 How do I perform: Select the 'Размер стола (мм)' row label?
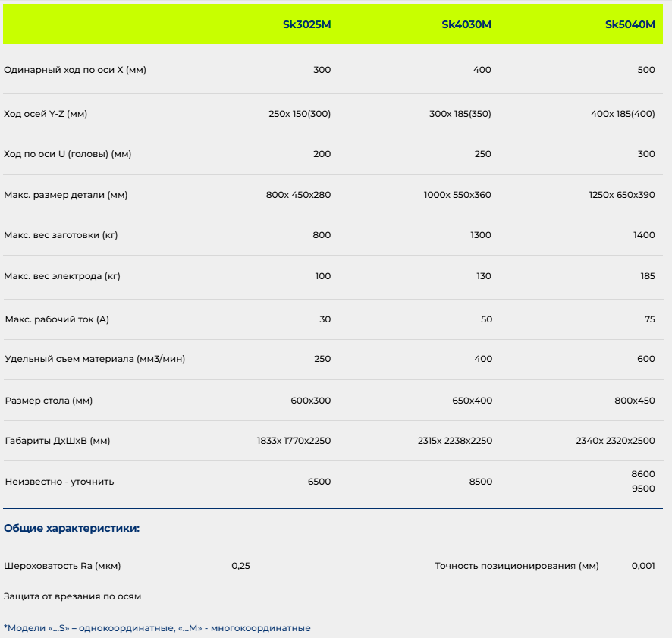click(x=49, y=400)
